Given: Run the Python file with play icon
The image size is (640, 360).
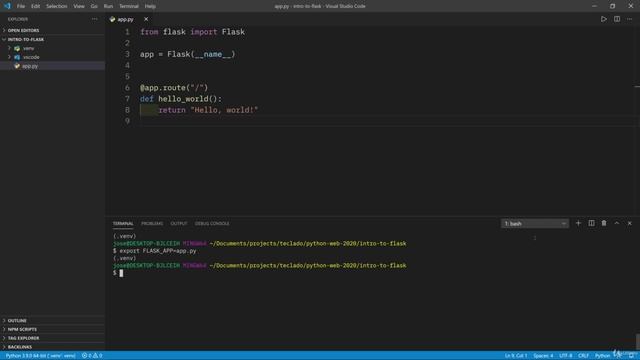Looking at the screenshot, I should [603, 19].
